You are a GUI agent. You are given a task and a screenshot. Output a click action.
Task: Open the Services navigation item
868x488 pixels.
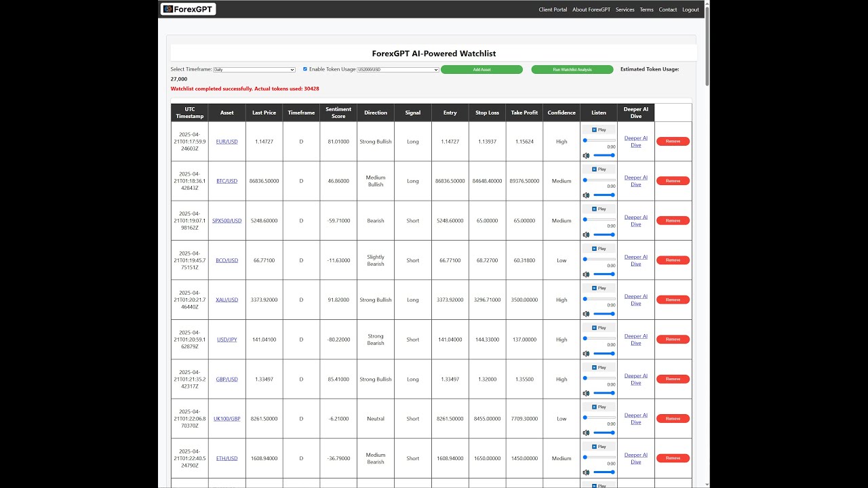[x=625, y=9]
